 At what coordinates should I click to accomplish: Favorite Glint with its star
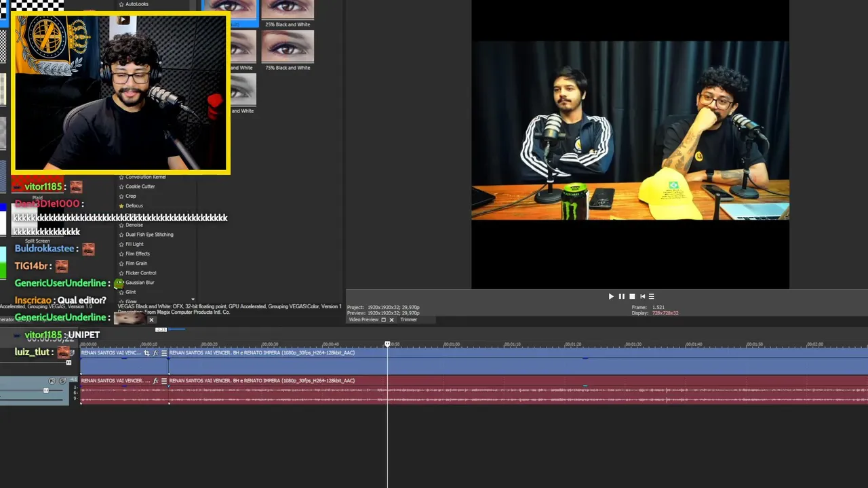click(x=121, y=292)
